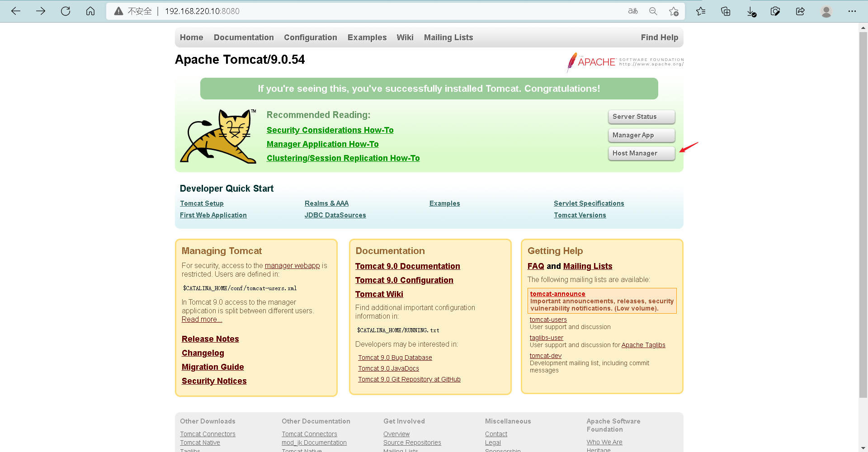The height and width of the screenshot is (452, 868).
Task: Click the browser Home icon
Action: point(90,11)
